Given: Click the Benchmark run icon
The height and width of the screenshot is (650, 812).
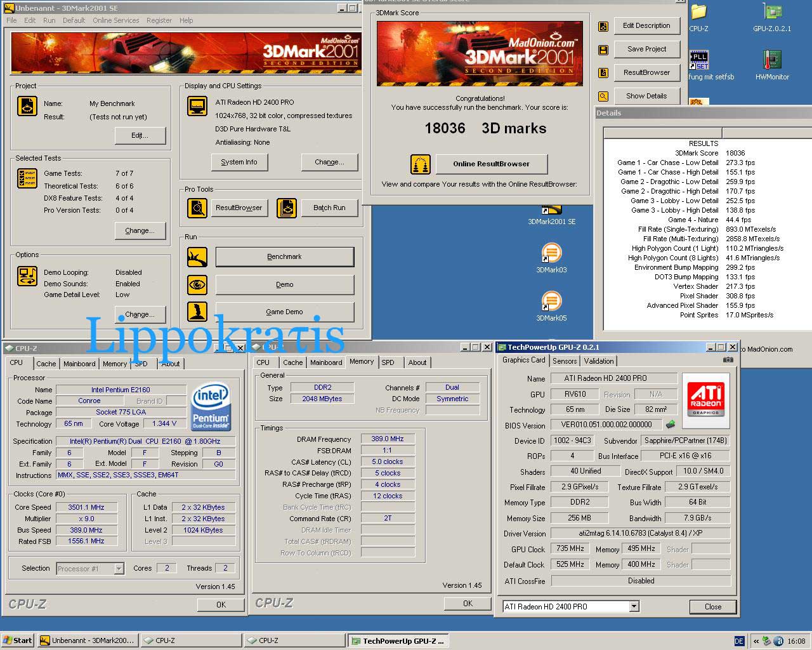Looking at the screenshot, I should click(197, 257).
